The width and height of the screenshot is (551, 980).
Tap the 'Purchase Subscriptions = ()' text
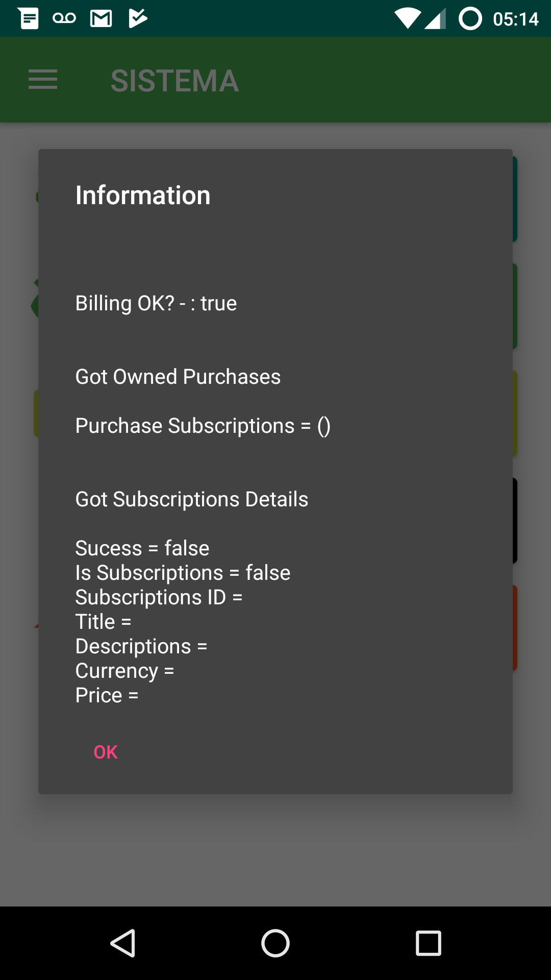pyautogui.click(x=203, y=426)
